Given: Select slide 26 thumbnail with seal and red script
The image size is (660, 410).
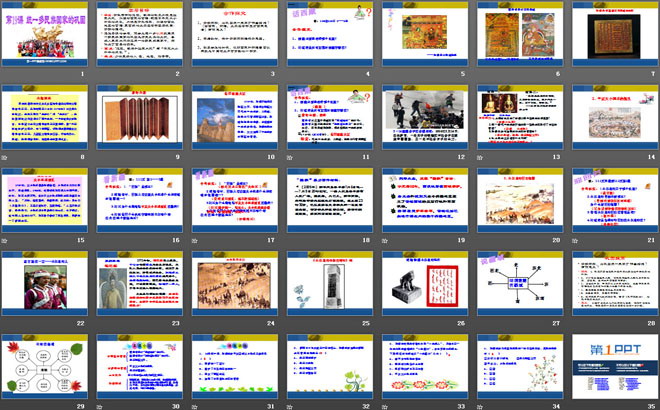Looking at the screenshot, I should [425, 284].
